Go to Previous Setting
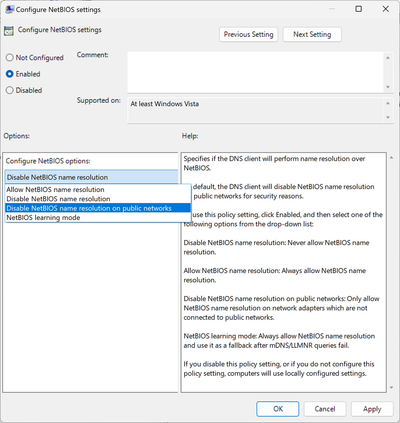Image resolution: width=400 pixels, height=423 pixels. [x=248, y=34]
